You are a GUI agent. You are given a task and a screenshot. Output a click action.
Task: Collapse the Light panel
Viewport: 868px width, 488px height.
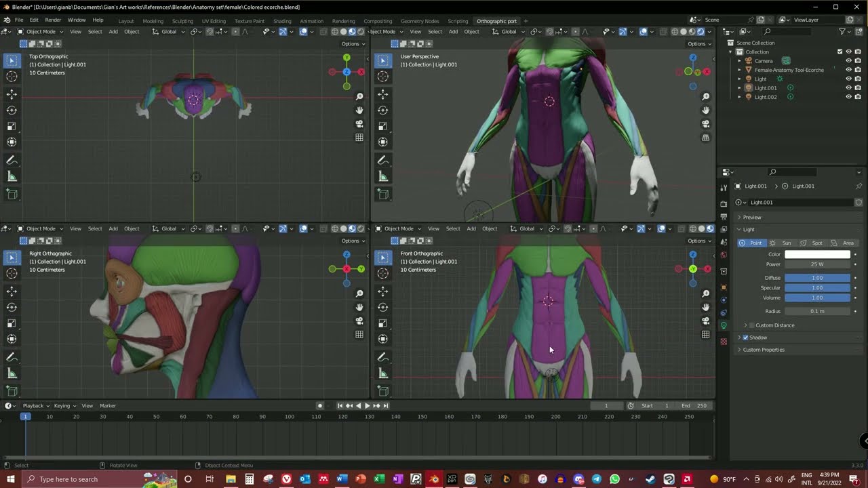[x=739, y=230]
